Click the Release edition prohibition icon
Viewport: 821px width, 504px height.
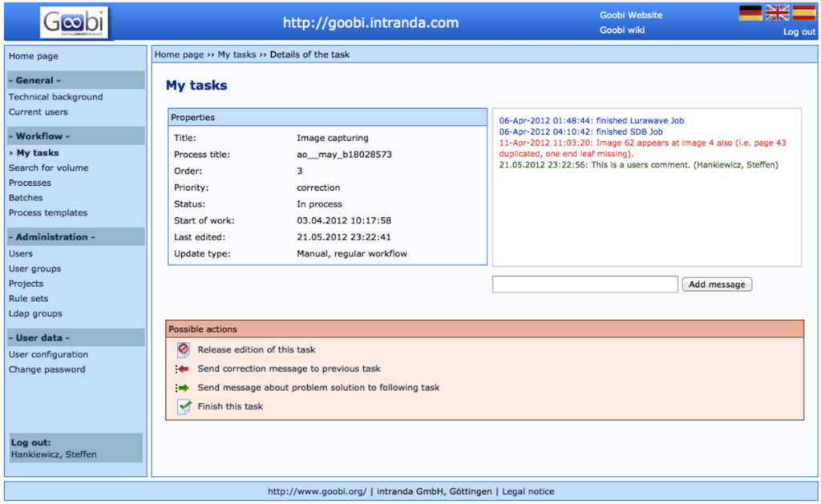coord(184,349)
